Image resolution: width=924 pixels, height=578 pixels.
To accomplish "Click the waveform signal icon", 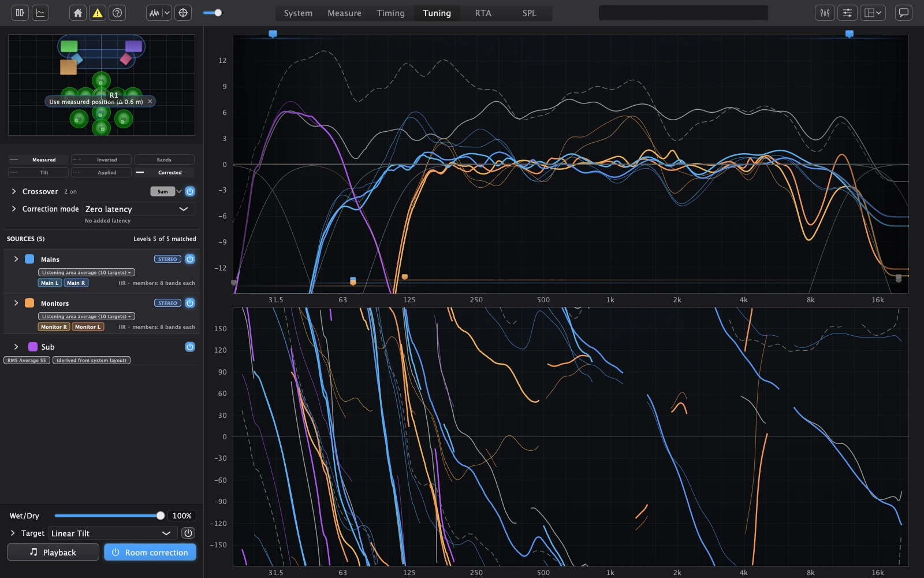I will coord(154,13).
